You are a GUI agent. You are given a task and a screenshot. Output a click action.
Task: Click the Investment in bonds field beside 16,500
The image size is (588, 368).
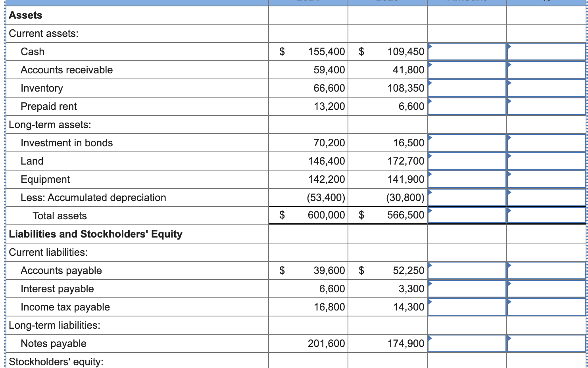point(467,143)
